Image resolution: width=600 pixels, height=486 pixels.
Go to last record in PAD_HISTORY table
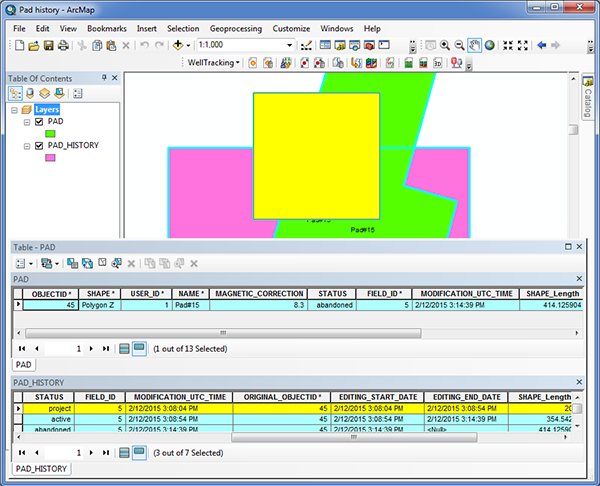(106, 453)
